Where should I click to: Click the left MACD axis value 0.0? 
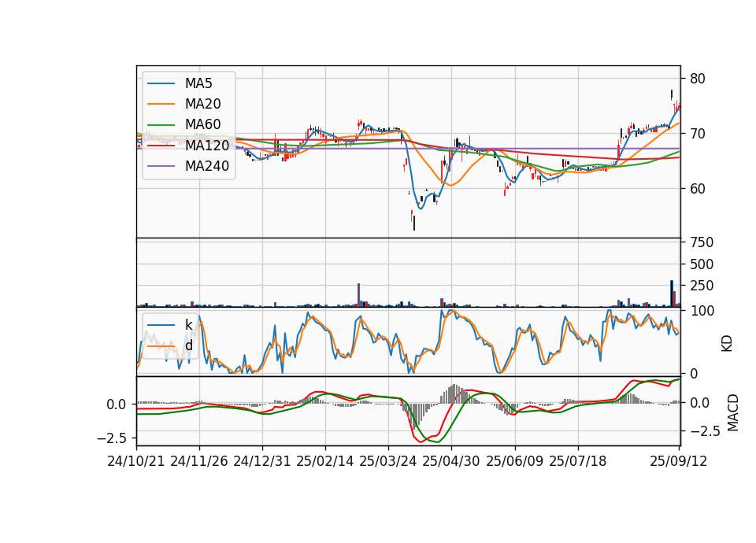pyautogui.click(x=117, y=404)
